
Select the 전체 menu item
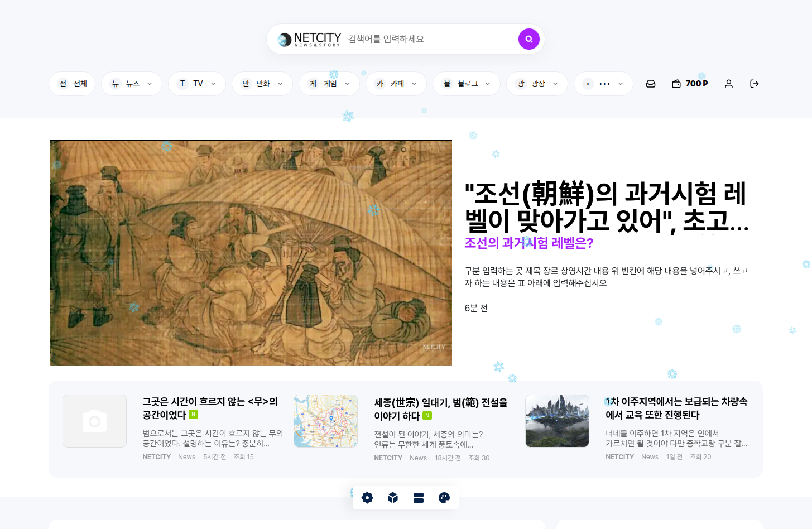click(72, 84)
